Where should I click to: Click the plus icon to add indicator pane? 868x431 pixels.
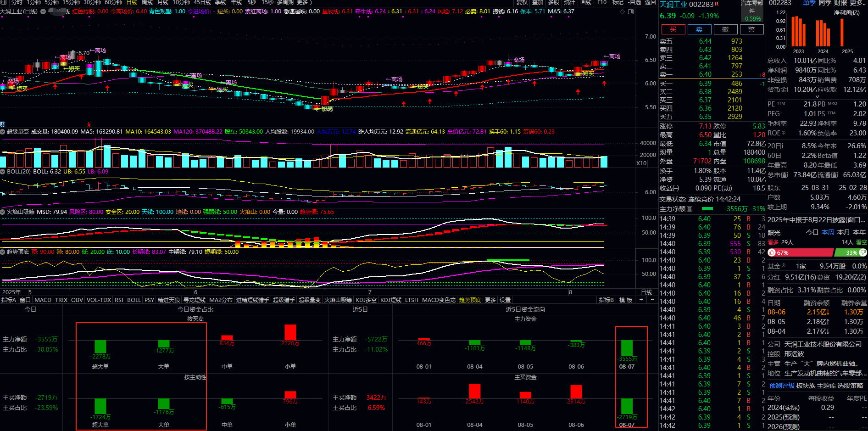(641, 300)
